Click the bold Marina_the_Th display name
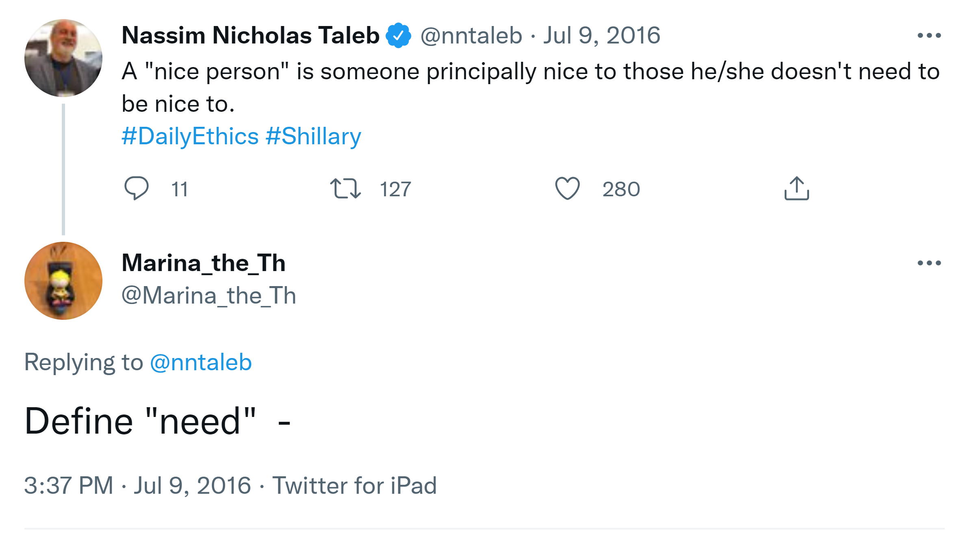This screenshot has height=560, width=968. click(204, 263)
